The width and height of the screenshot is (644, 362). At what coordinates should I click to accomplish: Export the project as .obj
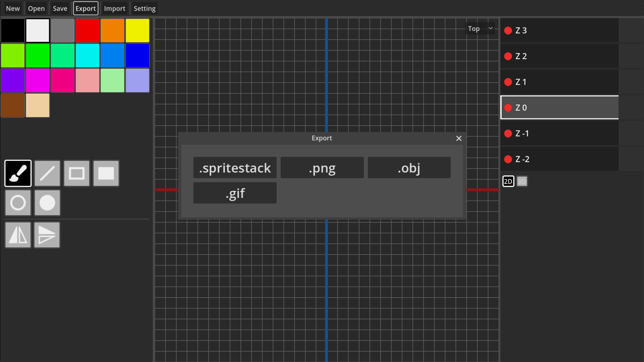(x=409, y=167)
